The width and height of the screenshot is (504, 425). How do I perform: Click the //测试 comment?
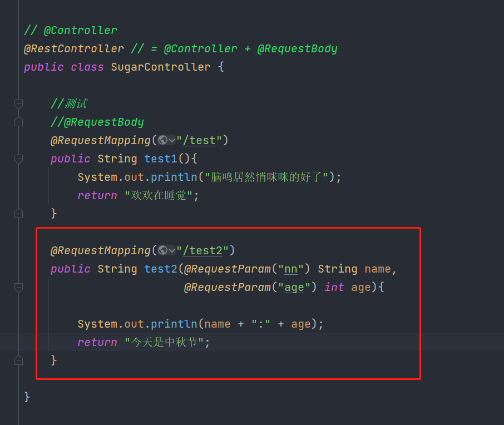click(69, 103)
